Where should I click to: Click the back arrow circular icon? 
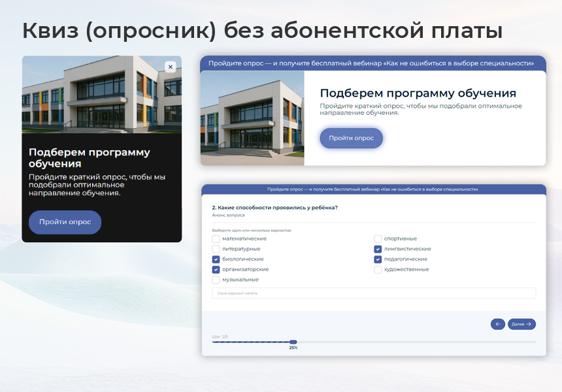coord(497,324)
